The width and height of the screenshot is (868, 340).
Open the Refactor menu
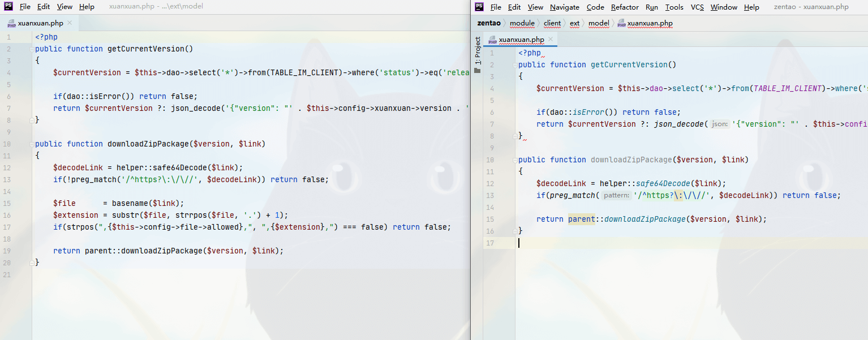pos(625,7)
